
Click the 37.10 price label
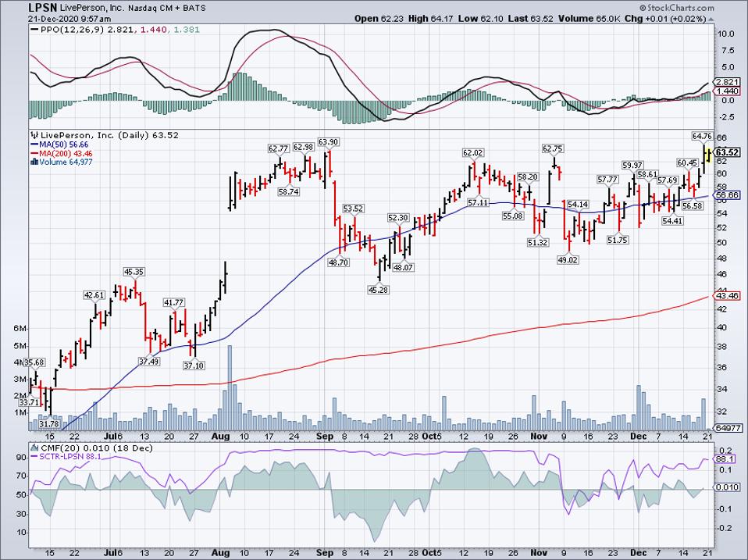(194, 366)
